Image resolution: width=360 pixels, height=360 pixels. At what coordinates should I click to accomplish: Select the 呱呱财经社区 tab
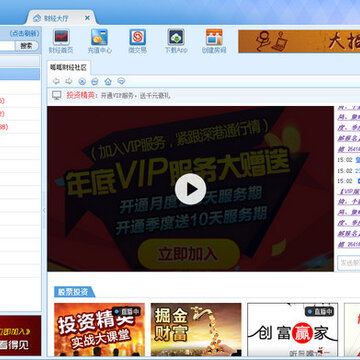[68, 68]
